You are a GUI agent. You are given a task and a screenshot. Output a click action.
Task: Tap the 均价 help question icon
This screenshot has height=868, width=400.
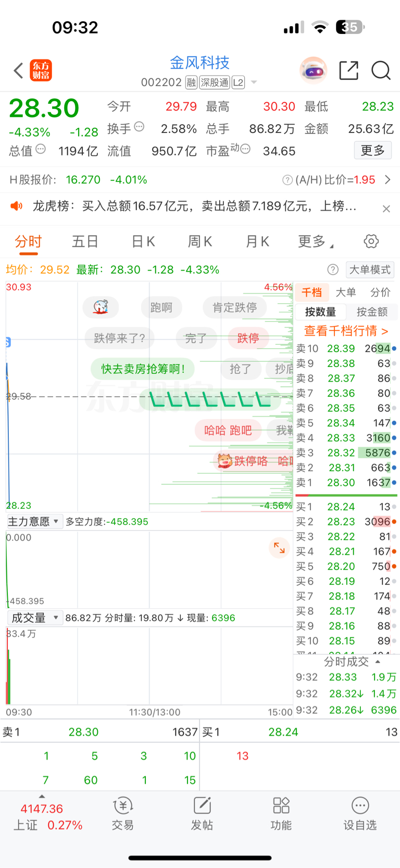[x=332, y=270]
